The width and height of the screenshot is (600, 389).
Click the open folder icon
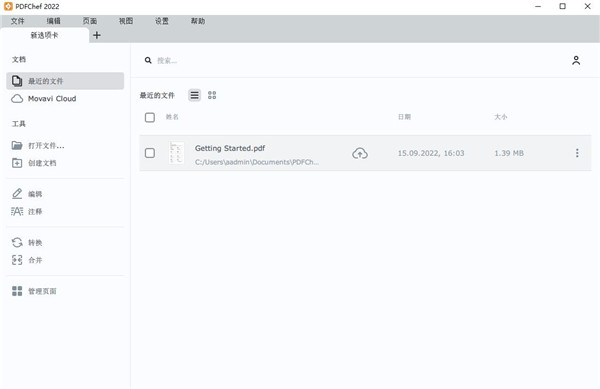coord(17,145)
